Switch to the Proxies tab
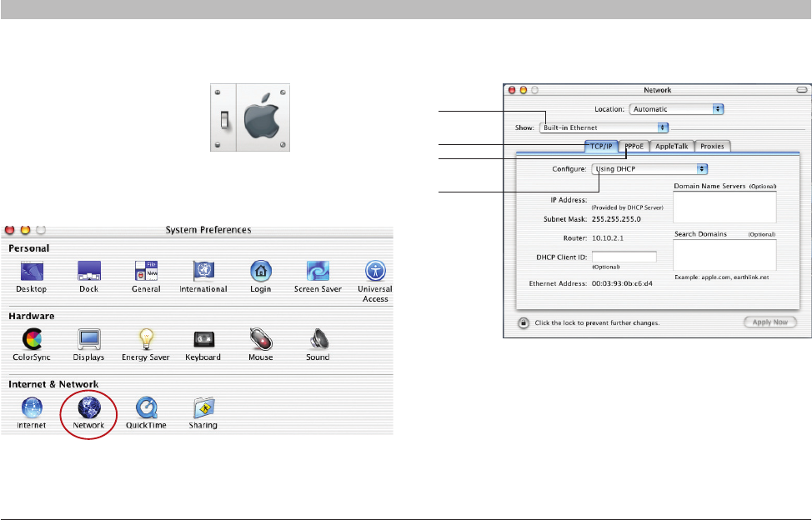The image size is (812, 520). (x=712, y=146)
